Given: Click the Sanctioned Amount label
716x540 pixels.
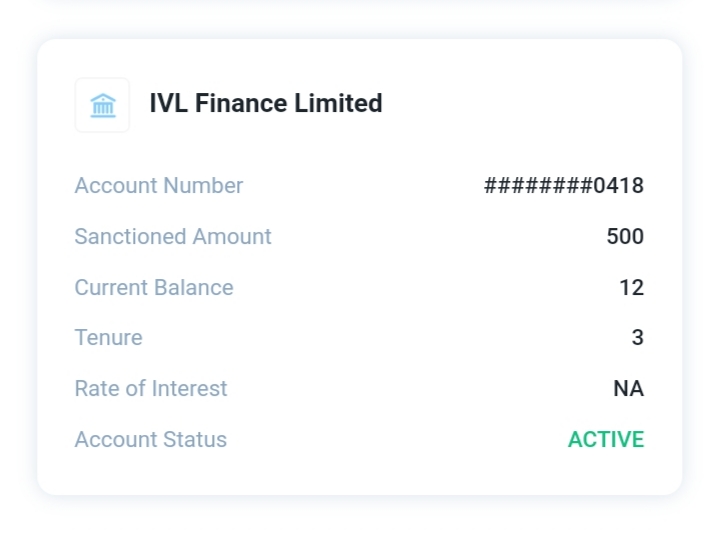Looking at the screenshot, I should (172, 237).
